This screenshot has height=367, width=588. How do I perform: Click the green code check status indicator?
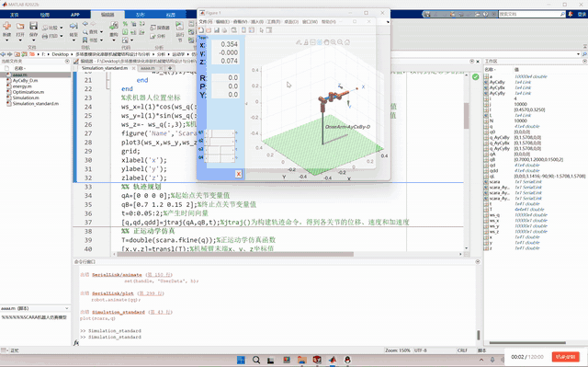(476, 77)
